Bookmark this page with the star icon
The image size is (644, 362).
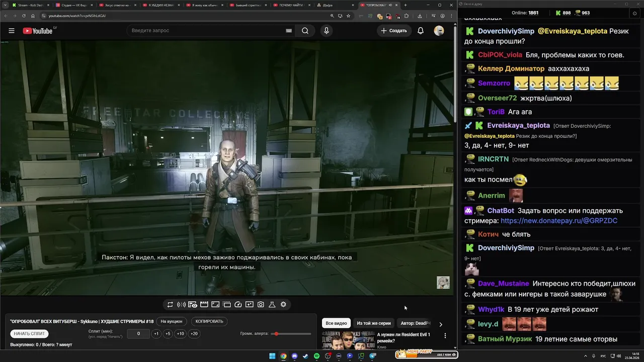click(x=348, y=16)
